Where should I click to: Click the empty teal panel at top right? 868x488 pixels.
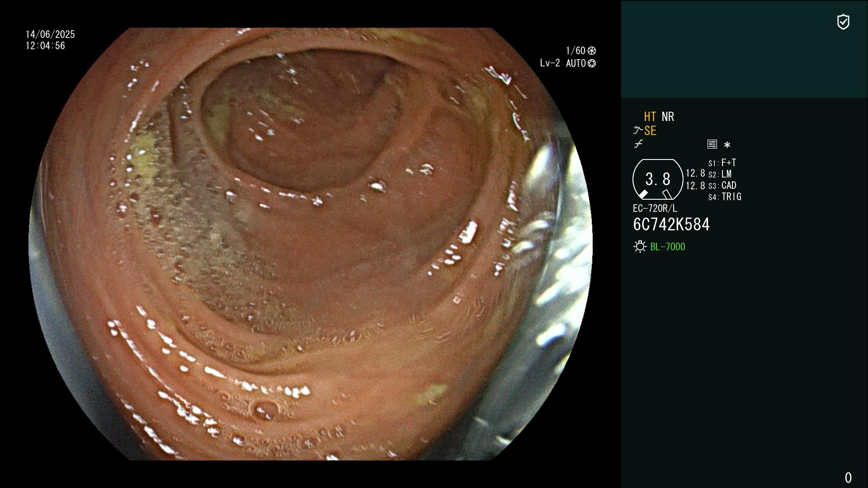click(x=744, y=49)
